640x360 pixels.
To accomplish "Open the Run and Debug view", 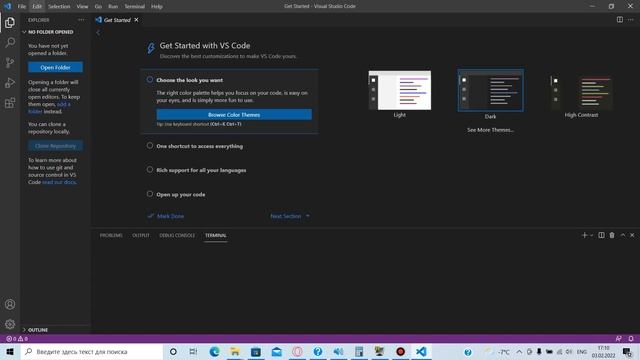I will pyautogui.click(x=10, y=82).
